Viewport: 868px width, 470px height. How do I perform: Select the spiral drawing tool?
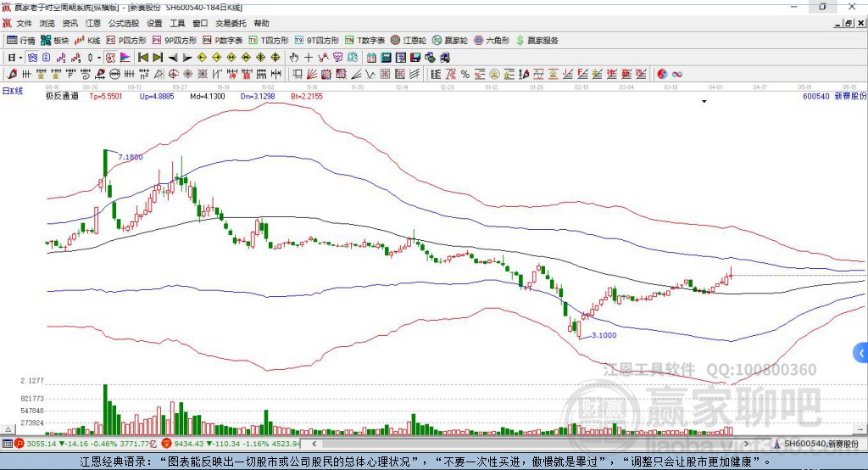[86, 75]
